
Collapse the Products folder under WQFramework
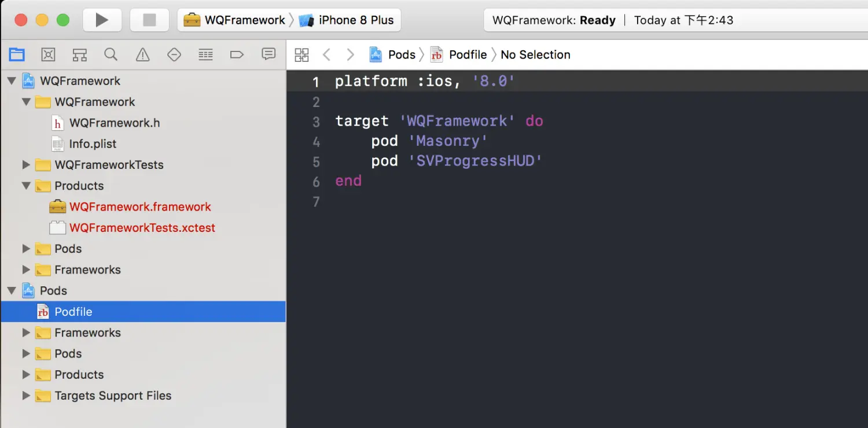(26, 186)
